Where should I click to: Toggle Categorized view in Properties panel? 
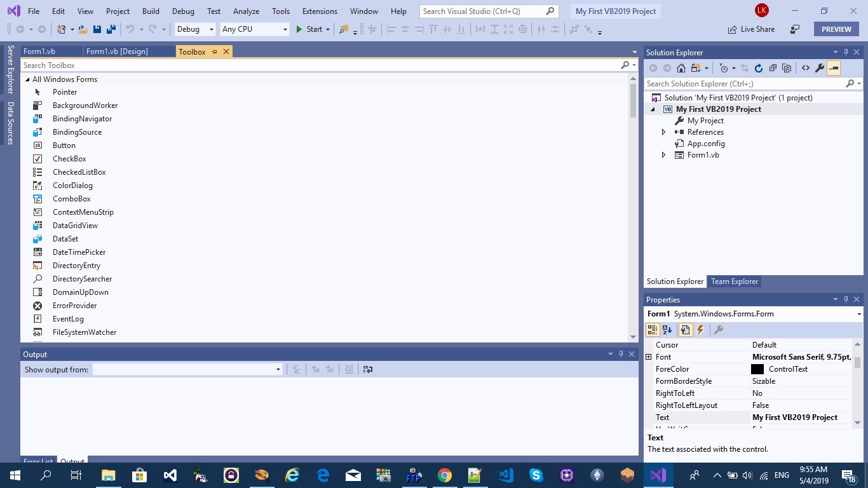[652, 330]
